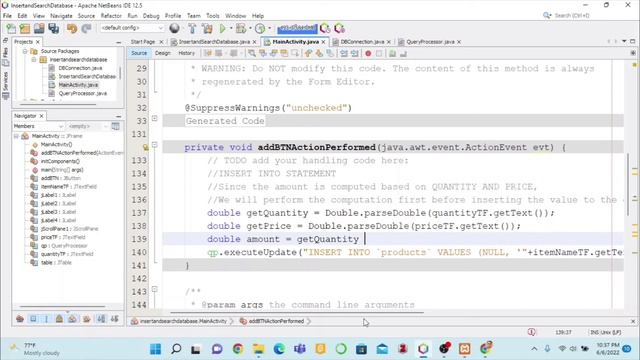Click the editor vertical scrollbar
This screenshot has width=640, height=360.
[628, 185]
